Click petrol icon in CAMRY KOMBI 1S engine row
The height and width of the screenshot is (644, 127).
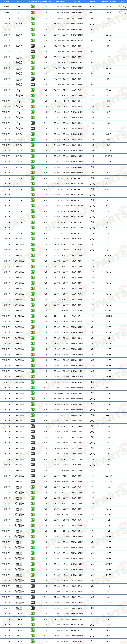tap(33, 57)
